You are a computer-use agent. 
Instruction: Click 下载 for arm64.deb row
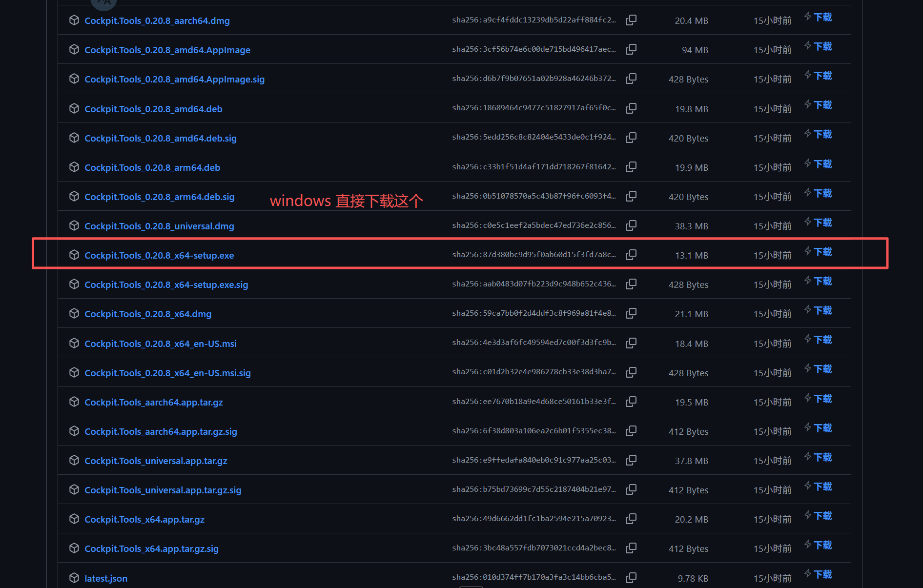click(x=818, y=164)
